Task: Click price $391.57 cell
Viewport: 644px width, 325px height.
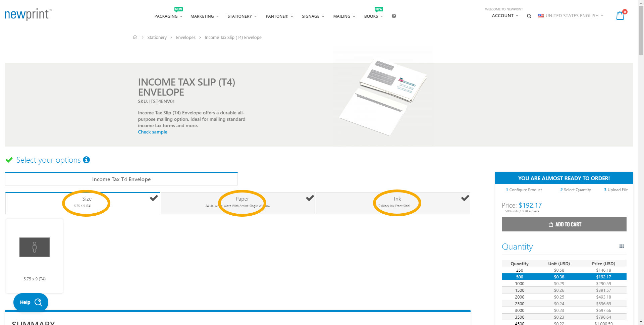Action: pos(603,290)
